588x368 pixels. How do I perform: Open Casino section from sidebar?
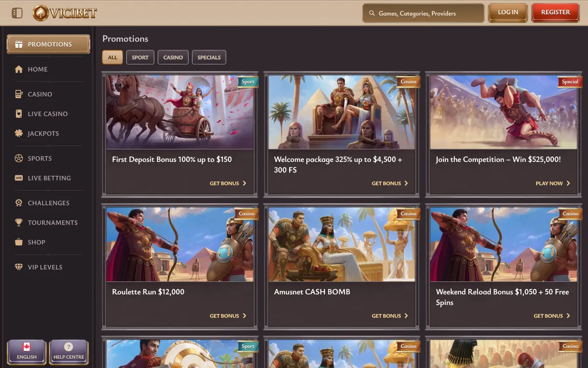(49, 94)
